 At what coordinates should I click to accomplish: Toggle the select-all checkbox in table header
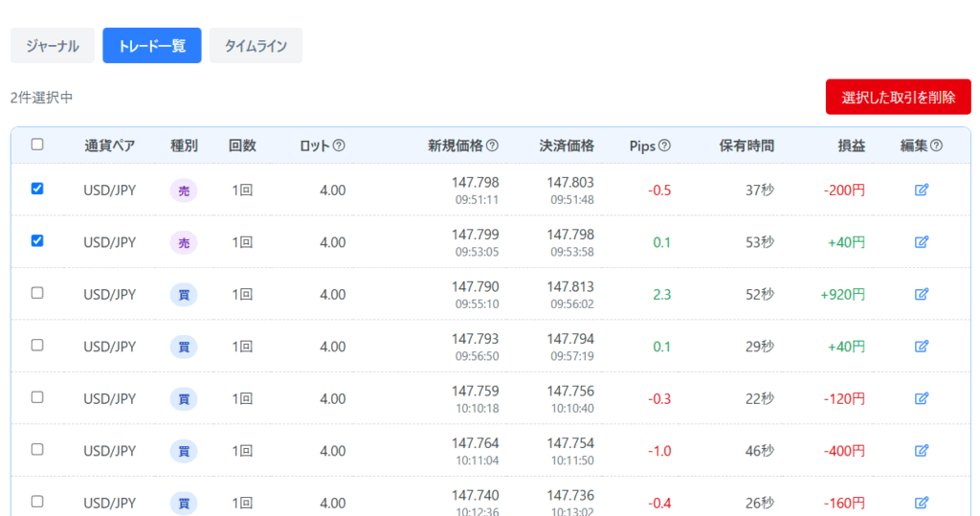pos(37,145)
